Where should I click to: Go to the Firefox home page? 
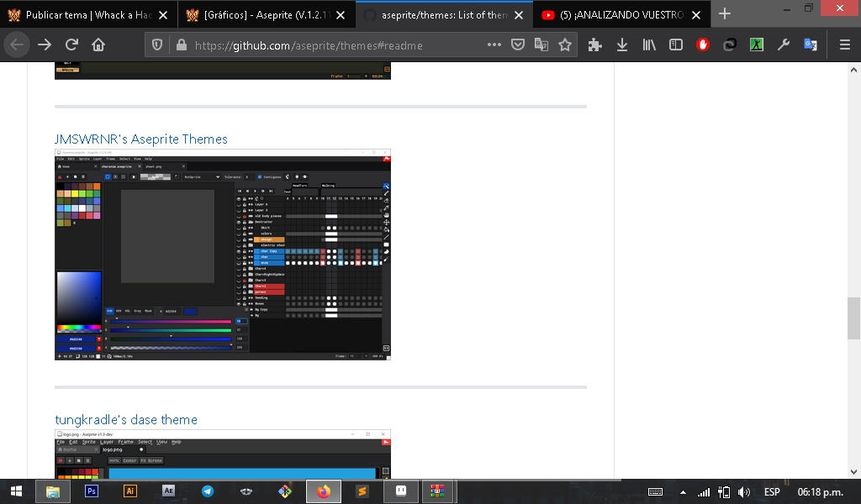point(98,45)
